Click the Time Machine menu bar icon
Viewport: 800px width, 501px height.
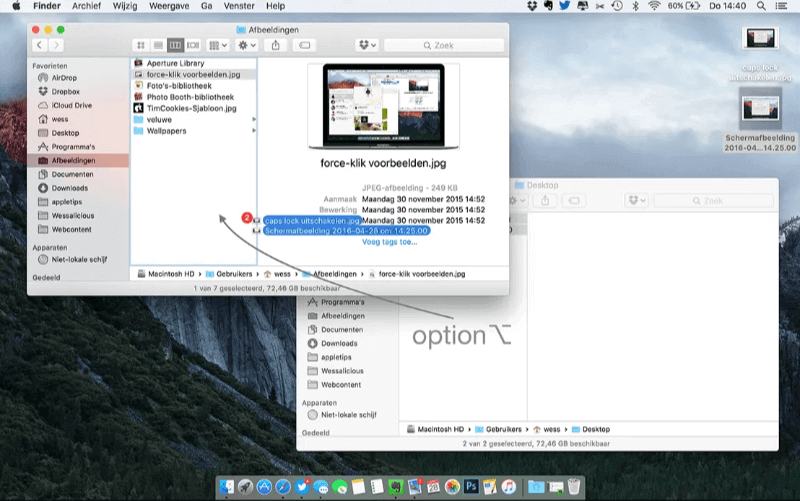coord(617,6)
